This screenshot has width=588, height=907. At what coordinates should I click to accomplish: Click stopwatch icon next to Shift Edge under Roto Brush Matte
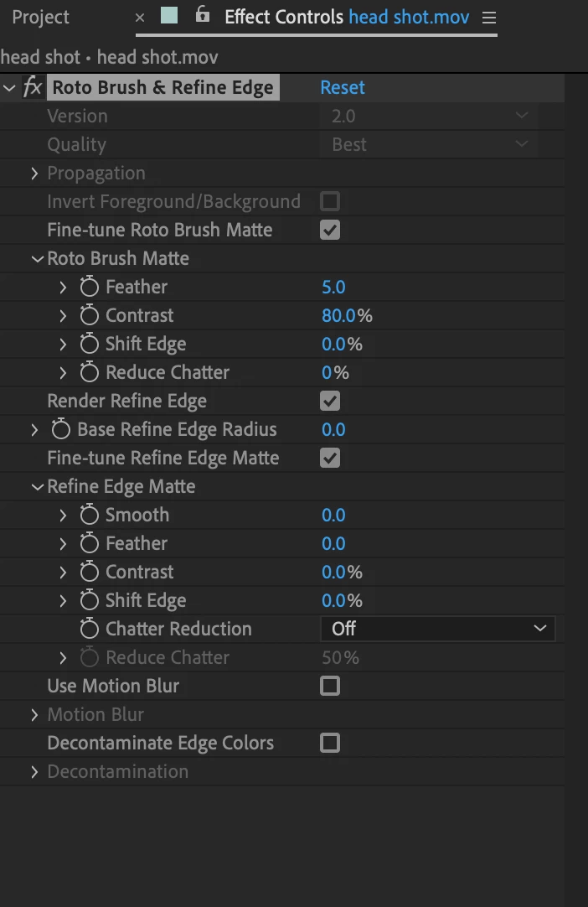pyautogui.click(x=89, y=344)
